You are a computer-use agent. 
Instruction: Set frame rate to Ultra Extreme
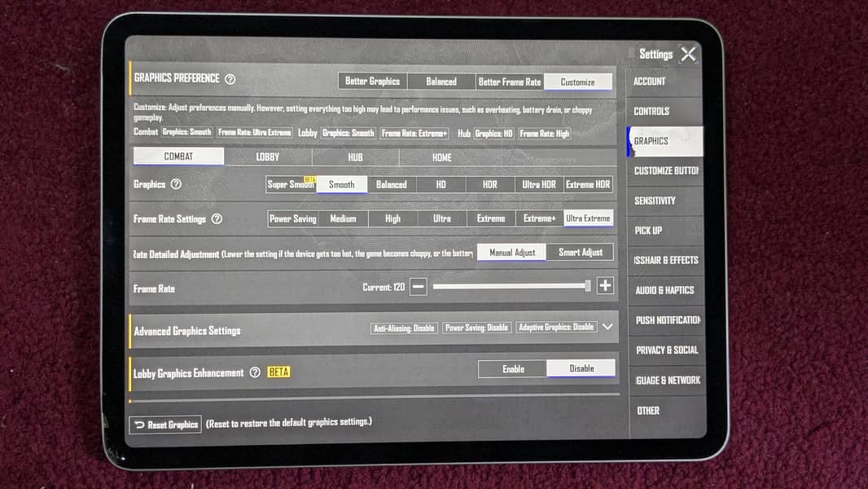pyautogui.click(x=589, y=218)
